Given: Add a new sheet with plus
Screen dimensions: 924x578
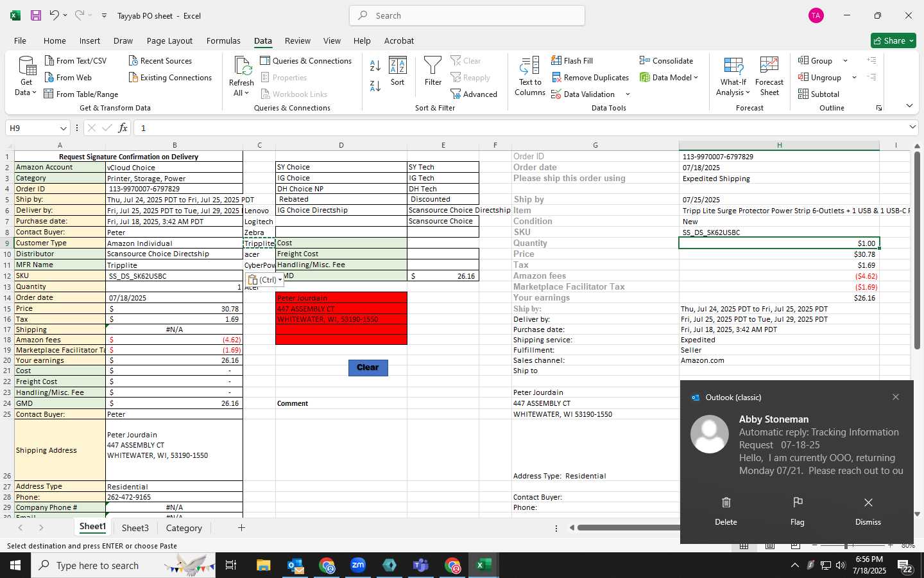Looking at the screenshot, I should tap(241, 528).
